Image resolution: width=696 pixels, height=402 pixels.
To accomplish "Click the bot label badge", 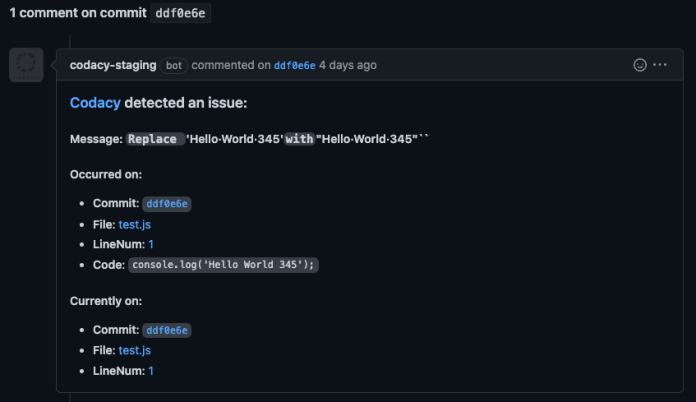I will pos(174,65).
